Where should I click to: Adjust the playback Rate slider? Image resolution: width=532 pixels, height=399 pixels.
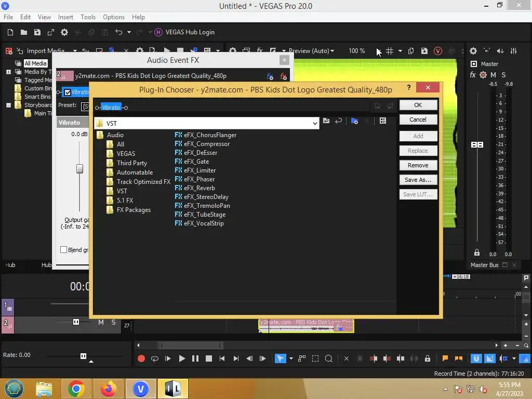click(x=83, y=356)
